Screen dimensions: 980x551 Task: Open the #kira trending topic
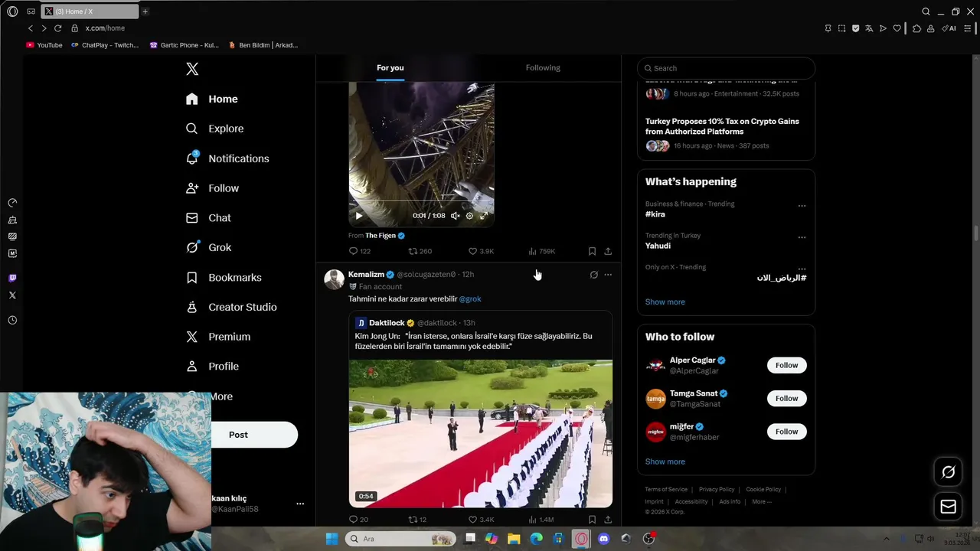point(655,214)
